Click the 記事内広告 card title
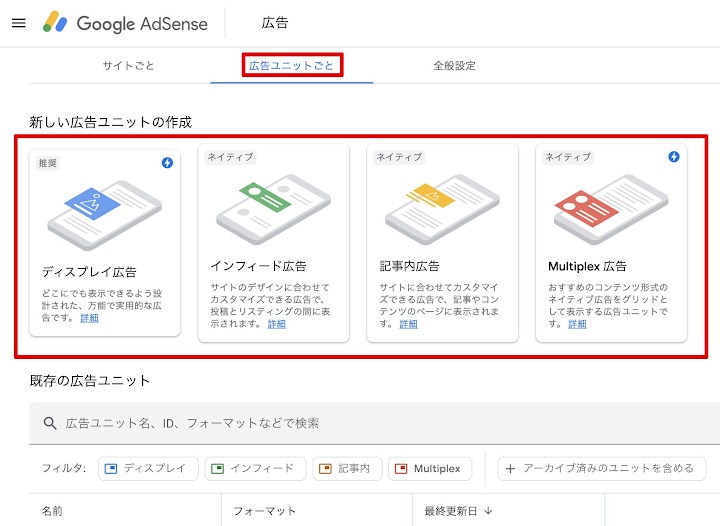 410,266
